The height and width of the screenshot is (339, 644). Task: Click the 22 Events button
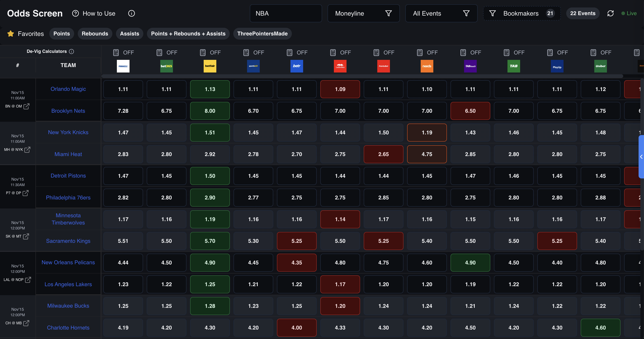pos(583,13)
